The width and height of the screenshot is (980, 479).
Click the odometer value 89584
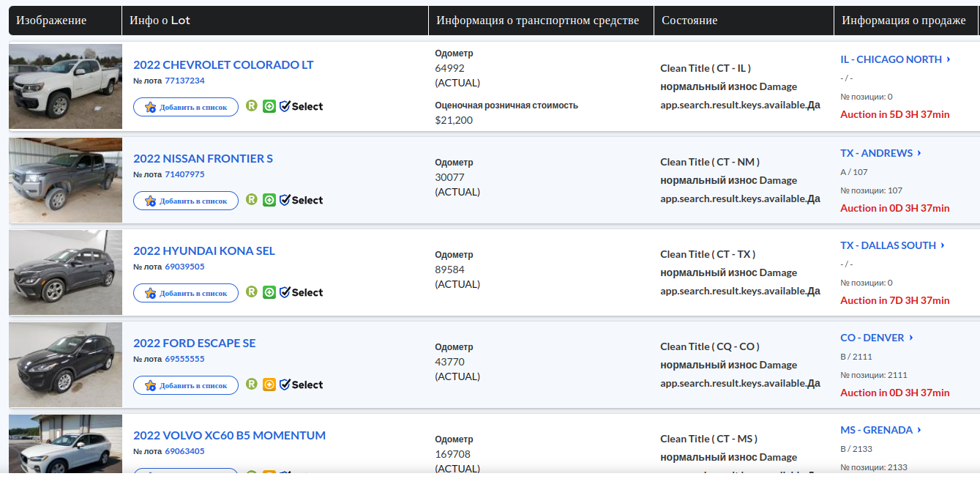click(x=449, y=270)
